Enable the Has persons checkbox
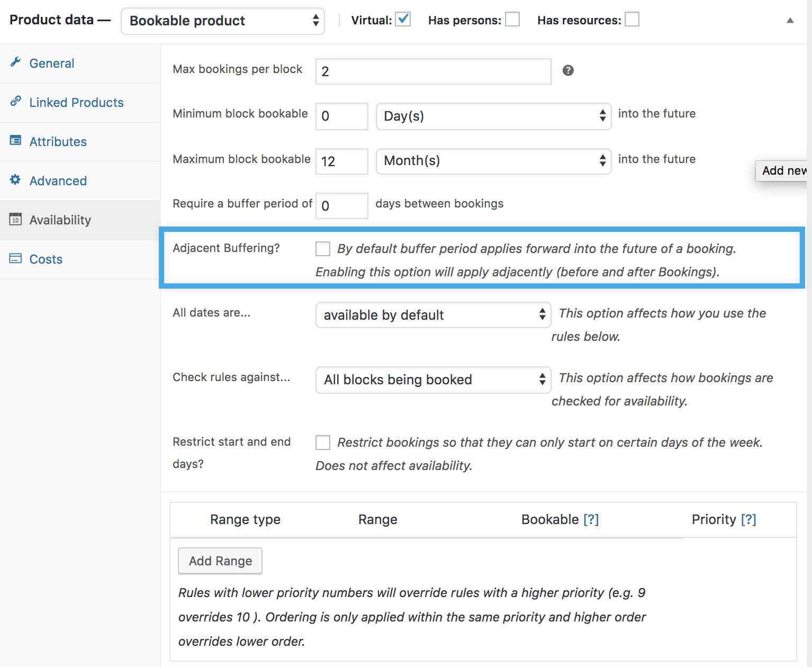Viewport: 812px width, 667px height. coord(512,20)
